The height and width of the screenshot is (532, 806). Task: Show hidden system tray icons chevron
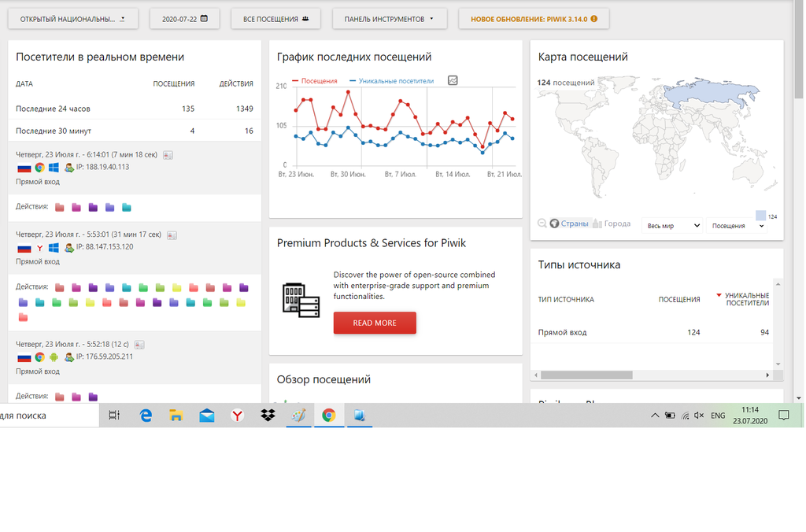(654, 416)
